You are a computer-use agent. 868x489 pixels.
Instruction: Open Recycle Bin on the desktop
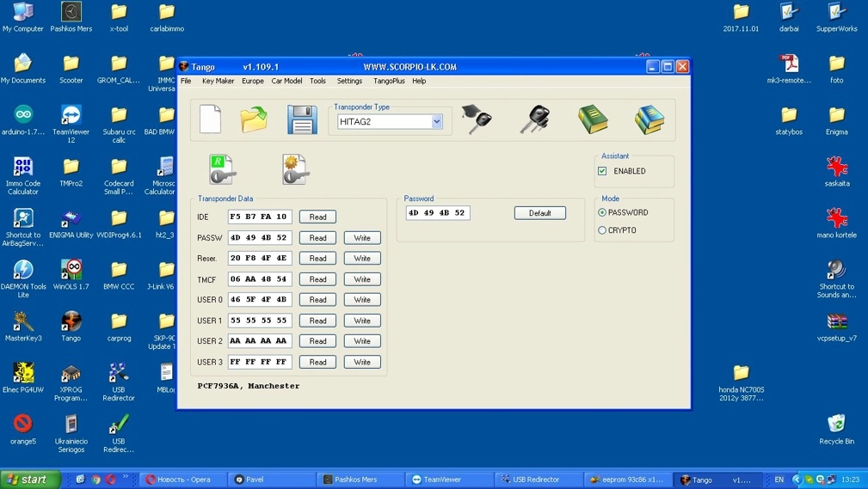(x=836, y=429)
